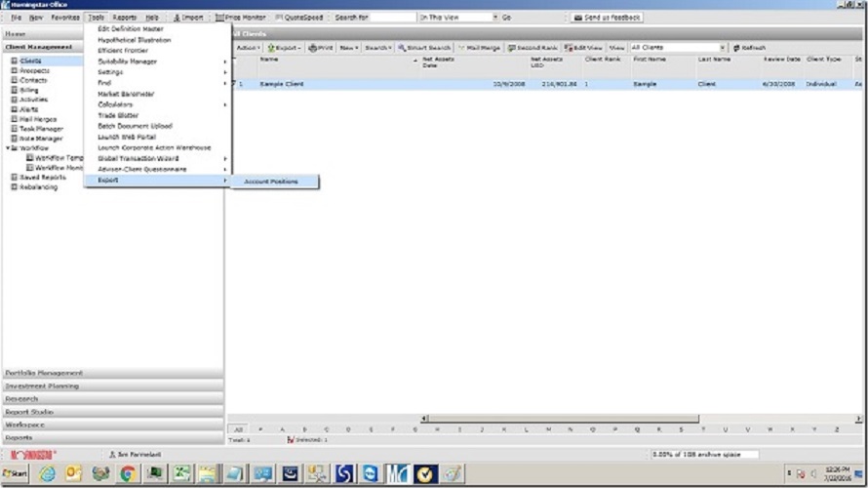Open QuoteSpeed
Screen dimensions: 868x488
coord(299,18)
